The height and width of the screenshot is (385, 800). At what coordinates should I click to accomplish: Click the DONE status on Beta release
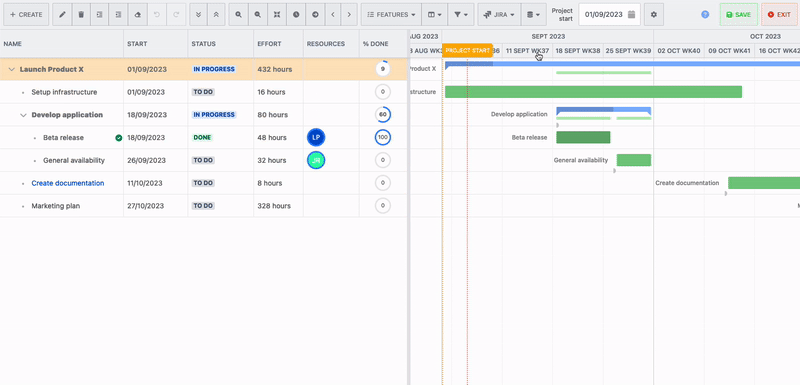pyautogui.click(x=203, y=138)
